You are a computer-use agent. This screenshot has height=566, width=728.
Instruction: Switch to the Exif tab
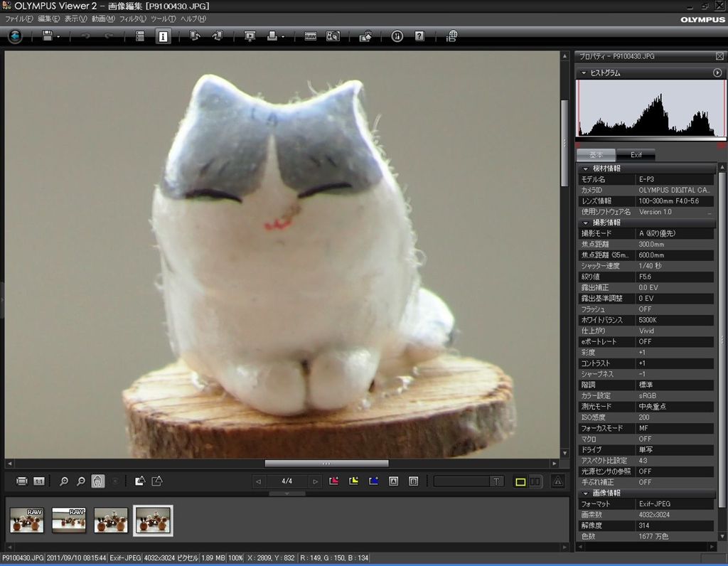[x=636, y=155]
